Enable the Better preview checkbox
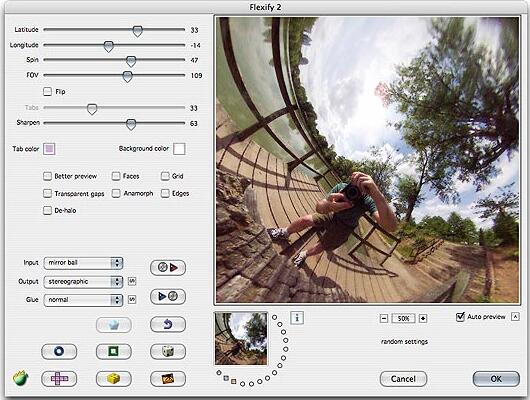This screenshot has width=530, height=400. 48,176
